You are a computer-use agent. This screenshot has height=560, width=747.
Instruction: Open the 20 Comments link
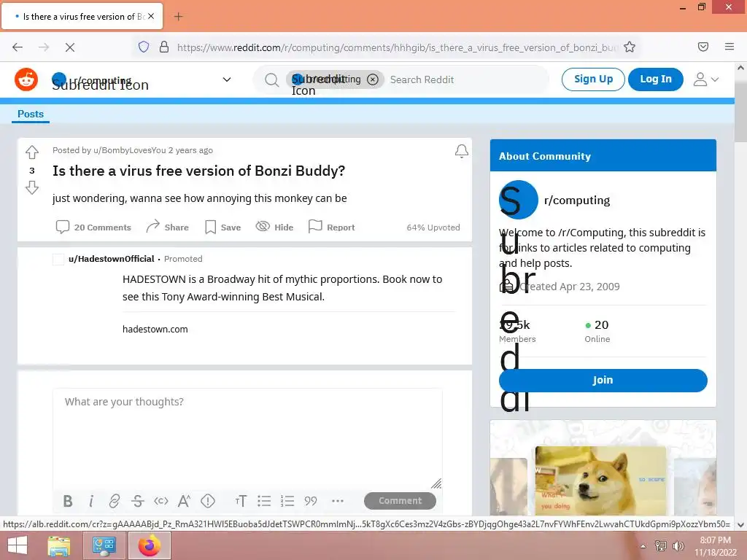point(93,227)
